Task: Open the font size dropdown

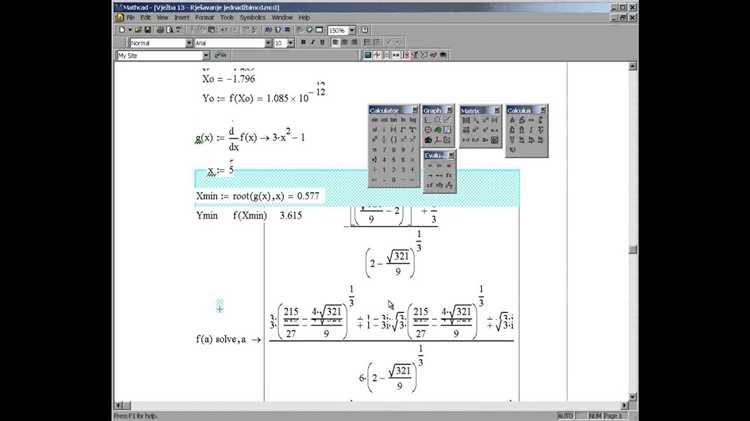Action: tap(290, 43)
